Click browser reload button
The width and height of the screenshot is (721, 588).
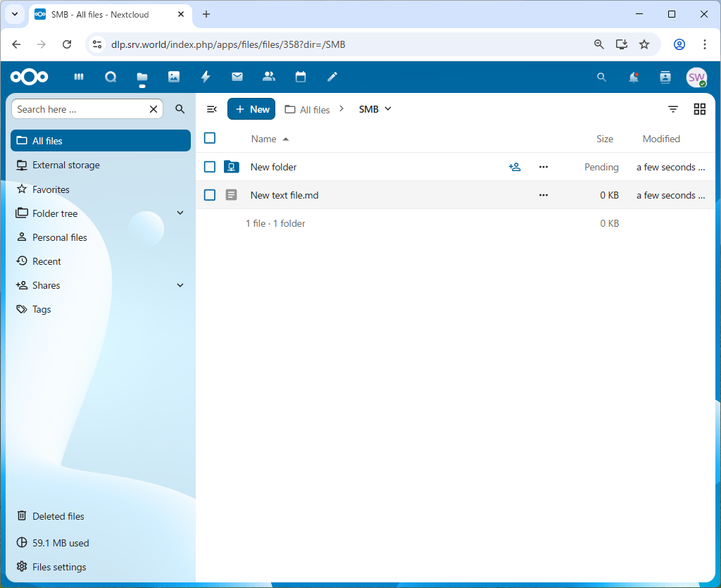coord(67,44)
